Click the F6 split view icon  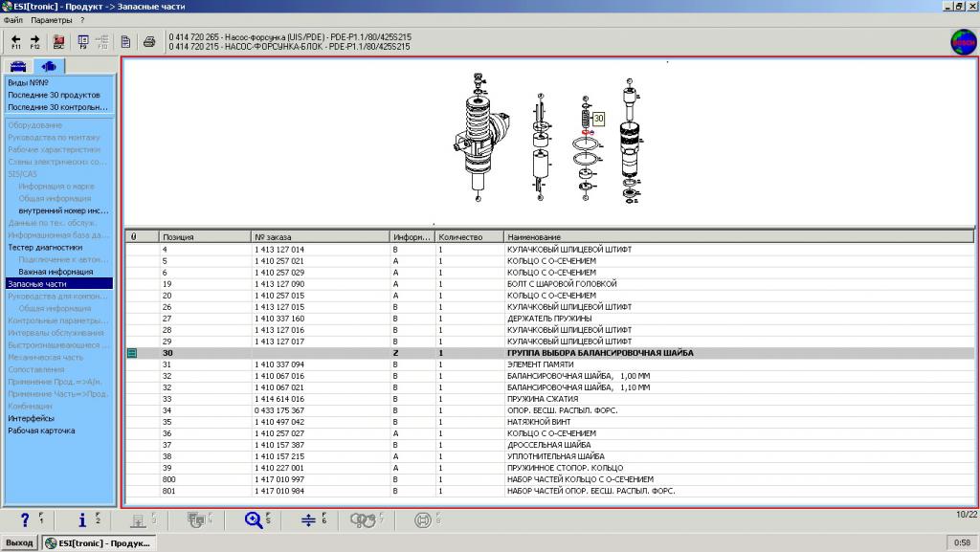309,519
